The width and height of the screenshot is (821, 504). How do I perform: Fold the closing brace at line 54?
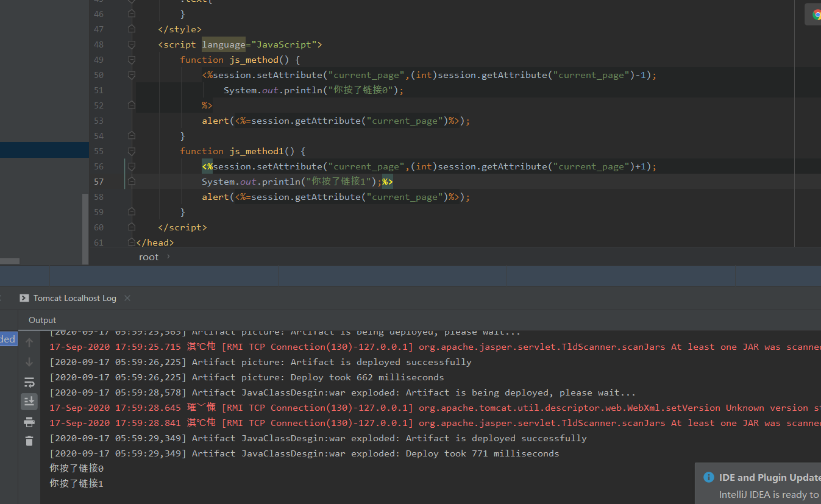click(132, 136)
